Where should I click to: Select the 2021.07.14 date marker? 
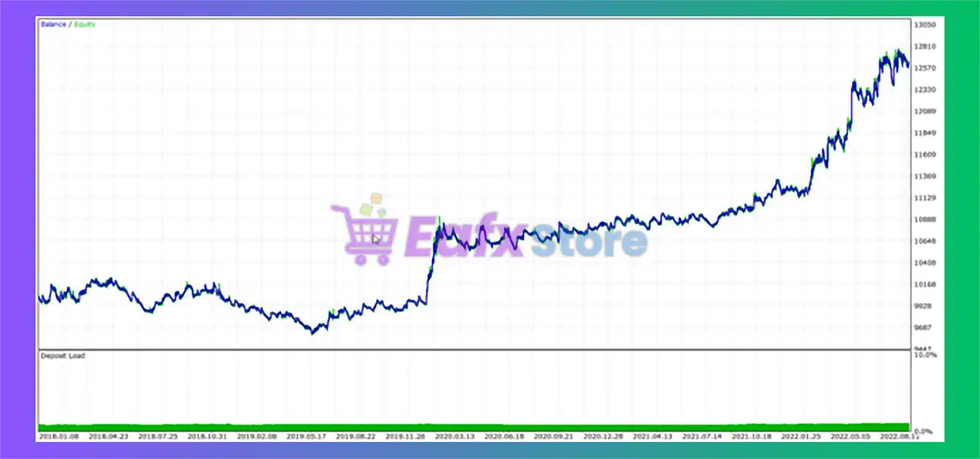click(x=701, y=436)
